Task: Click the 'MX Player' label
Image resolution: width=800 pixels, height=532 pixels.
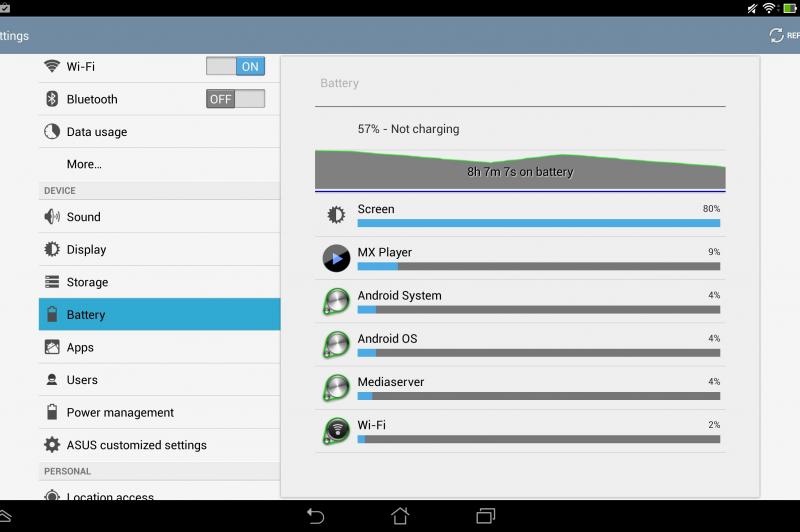Action: 385,252
